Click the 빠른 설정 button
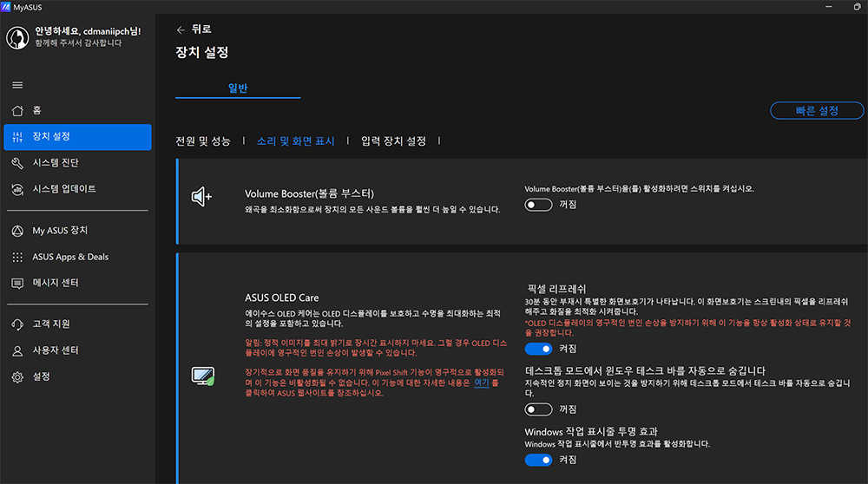Viewport: 868px width, 484px height. 817,111
